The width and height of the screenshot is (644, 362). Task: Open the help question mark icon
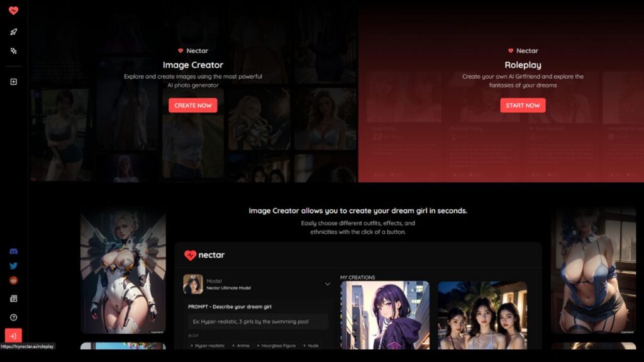point(14,317)
